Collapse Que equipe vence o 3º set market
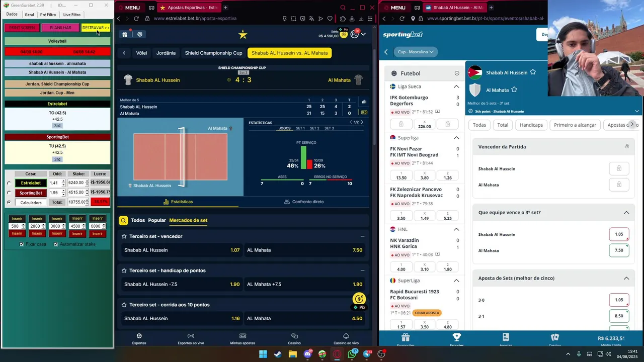The image size is (644, 362). tap(626, 213)
